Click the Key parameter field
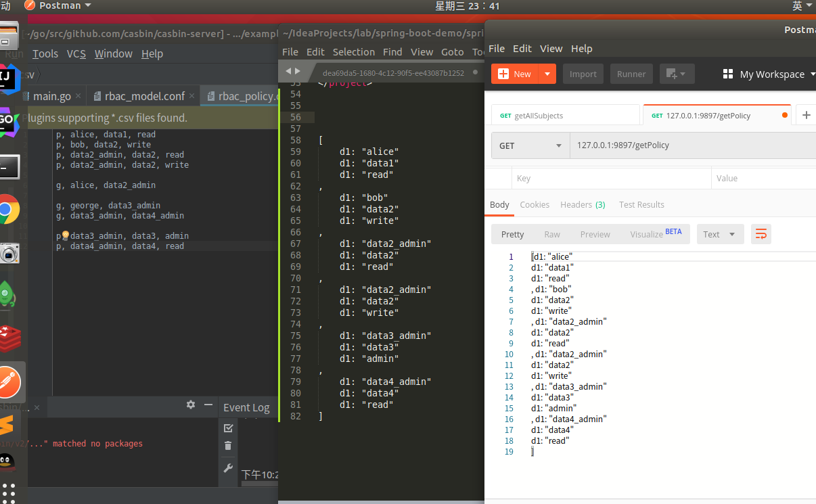Viewport: 816px width, 504px height. click(x=611, y=179)
